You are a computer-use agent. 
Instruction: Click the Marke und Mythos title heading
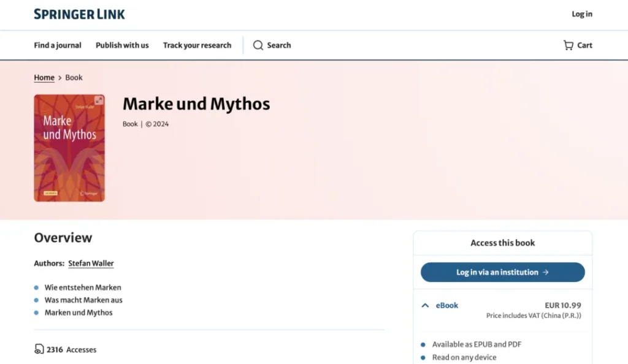pyautogui.click(x=196, y=104)
